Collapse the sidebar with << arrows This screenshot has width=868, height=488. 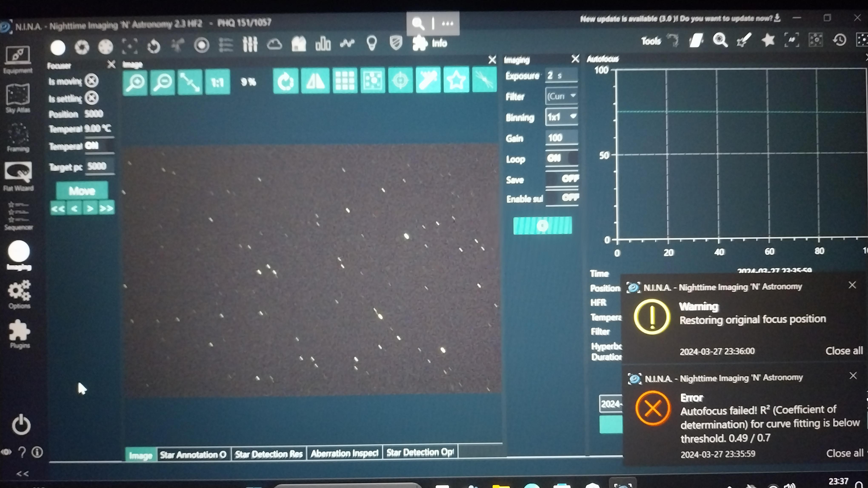coord(23,474)
